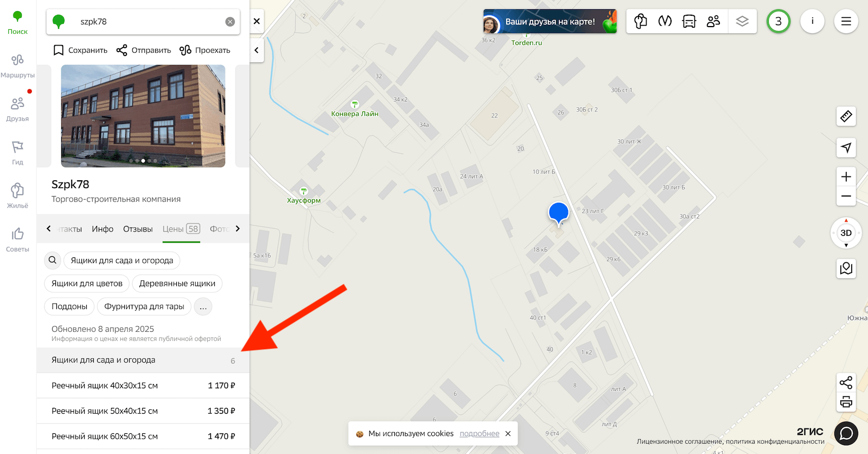Toggle the metro layer in map toolbar

pyautogui.click(x=665, y=21)
